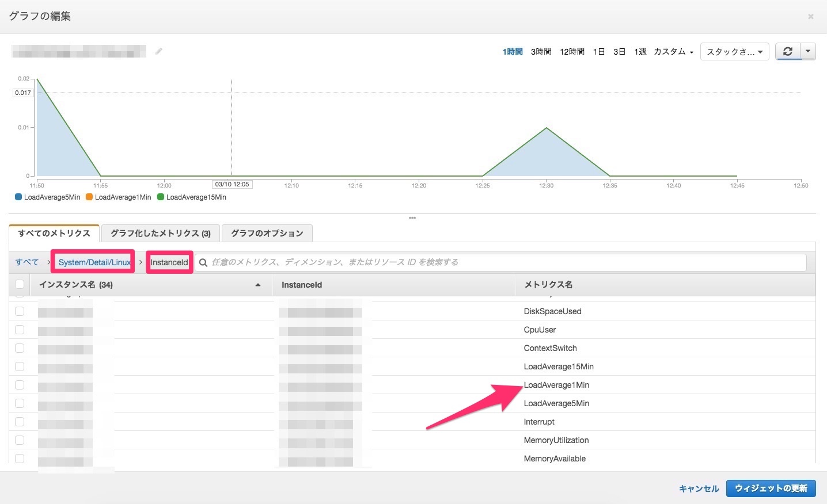Open the グラフのオプション tab

[x=267, y=233]
